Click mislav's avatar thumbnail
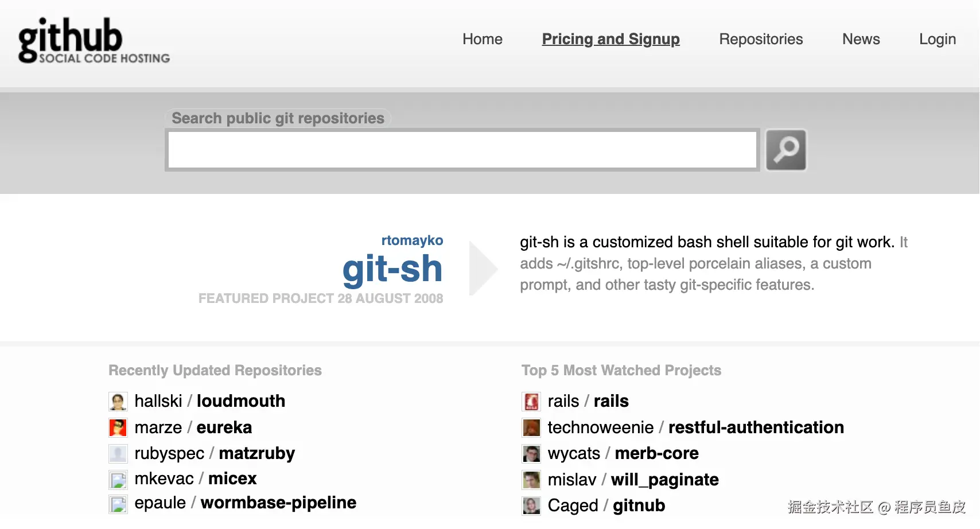The image size is (980, 529). [531, 480]
